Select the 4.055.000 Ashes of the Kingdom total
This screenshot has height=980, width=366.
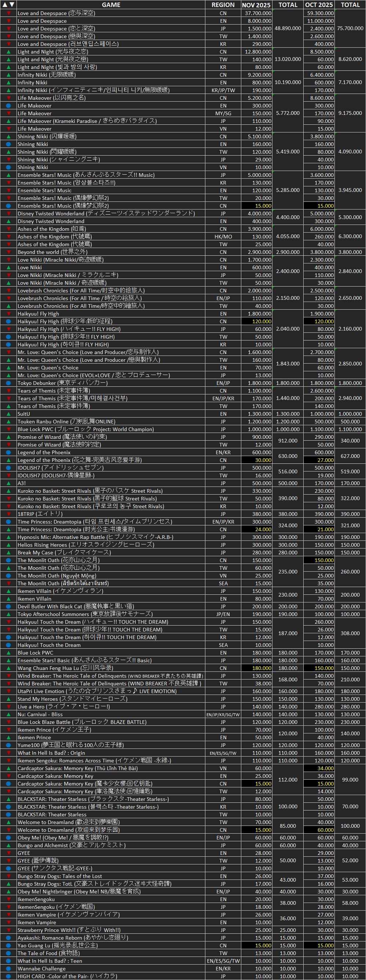pos(288,237)
